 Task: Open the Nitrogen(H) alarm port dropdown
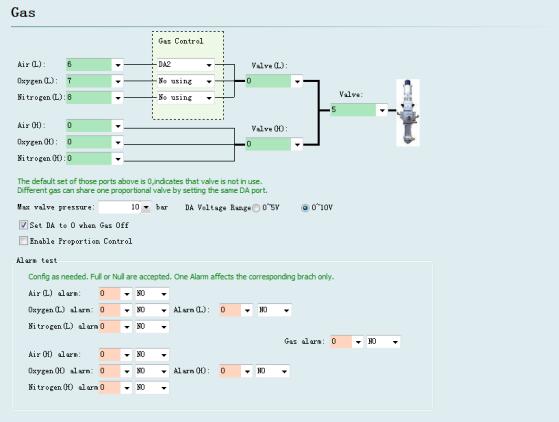(x=127, y=388)
